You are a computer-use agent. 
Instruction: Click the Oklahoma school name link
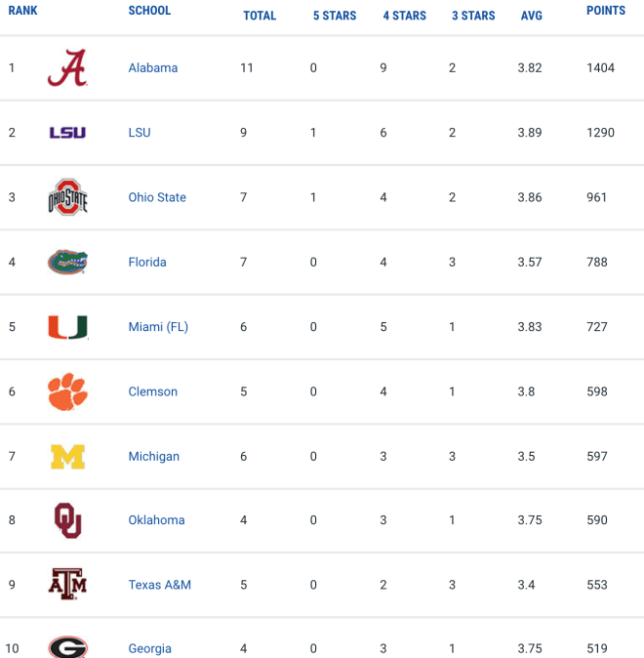156,520
